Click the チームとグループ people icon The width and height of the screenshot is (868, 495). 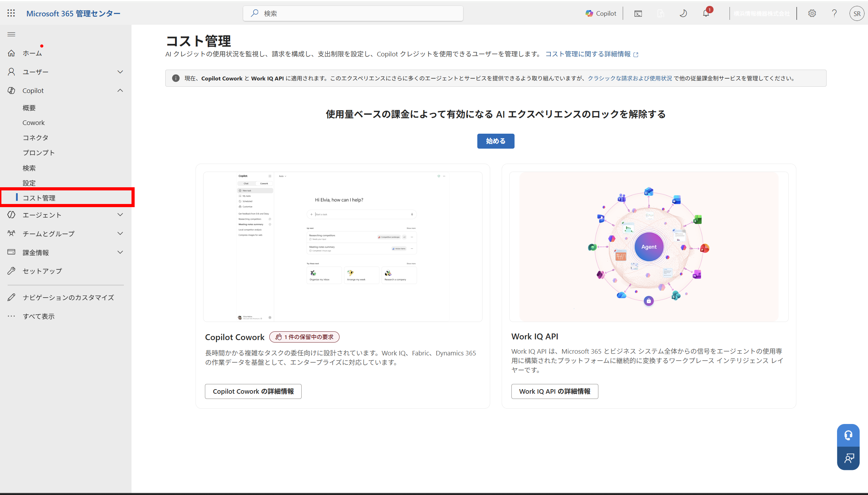[x=11, y=233]
